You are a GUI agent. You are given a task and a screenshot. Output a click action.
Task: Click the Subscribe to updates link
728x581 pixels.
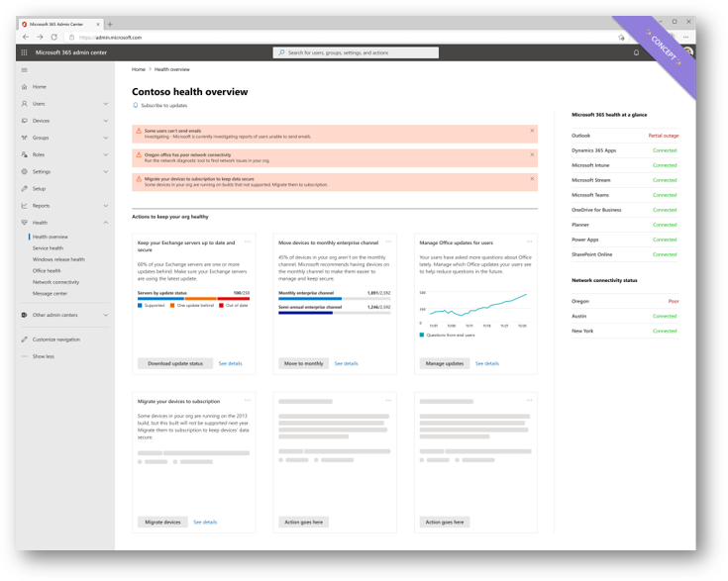tap(163, 106)
